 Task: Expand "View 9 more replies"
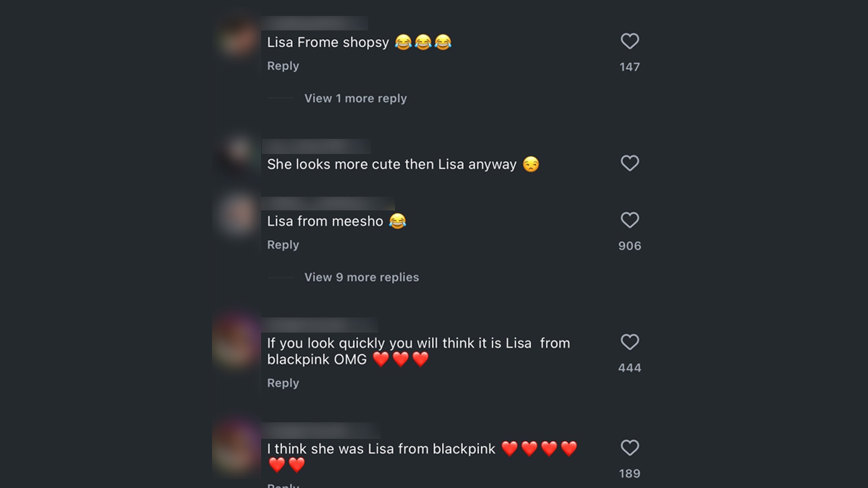coord(361,278)
